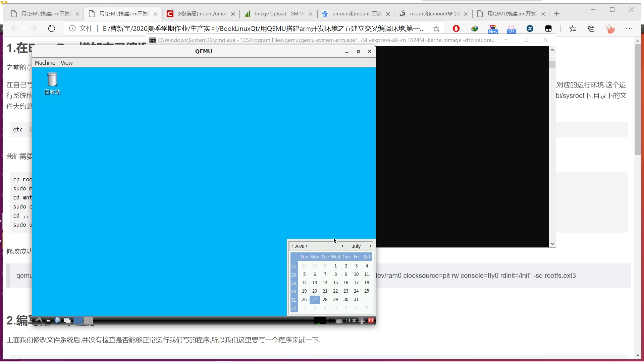Click the red power logout icon

pyautogui.click(x=371, y=320)
